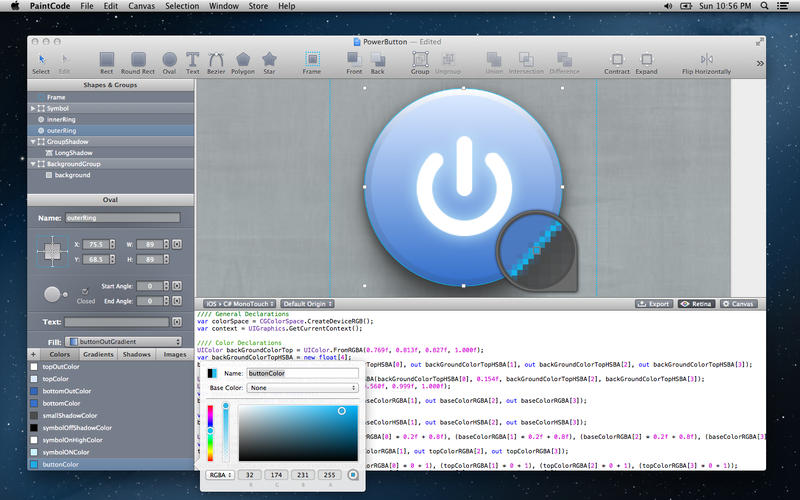Viewport: 800px width, 500px height.
Task: Choose the Star shape tool
Action: coord(269,61)
